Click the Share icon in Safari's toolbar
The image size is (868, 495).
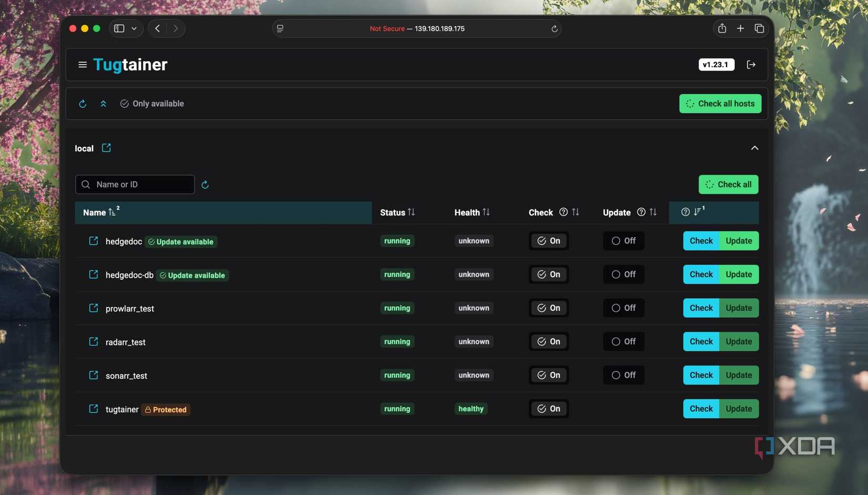coord(722,28)
